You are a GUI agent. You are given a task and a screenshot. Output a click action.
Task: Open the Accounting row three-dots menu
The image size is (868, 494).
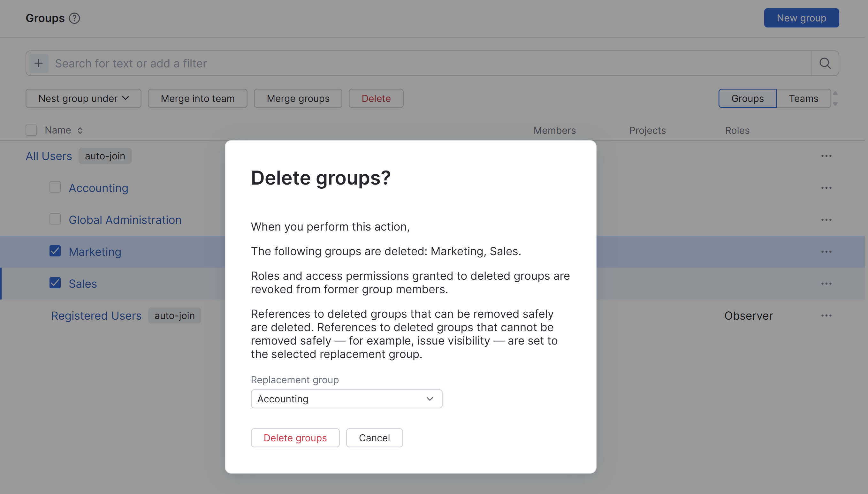(826, 188)
